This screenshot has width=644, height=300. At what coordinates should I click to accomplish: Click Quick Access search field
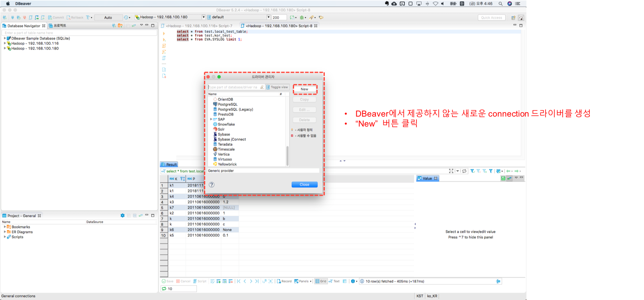tap(491, 18)
